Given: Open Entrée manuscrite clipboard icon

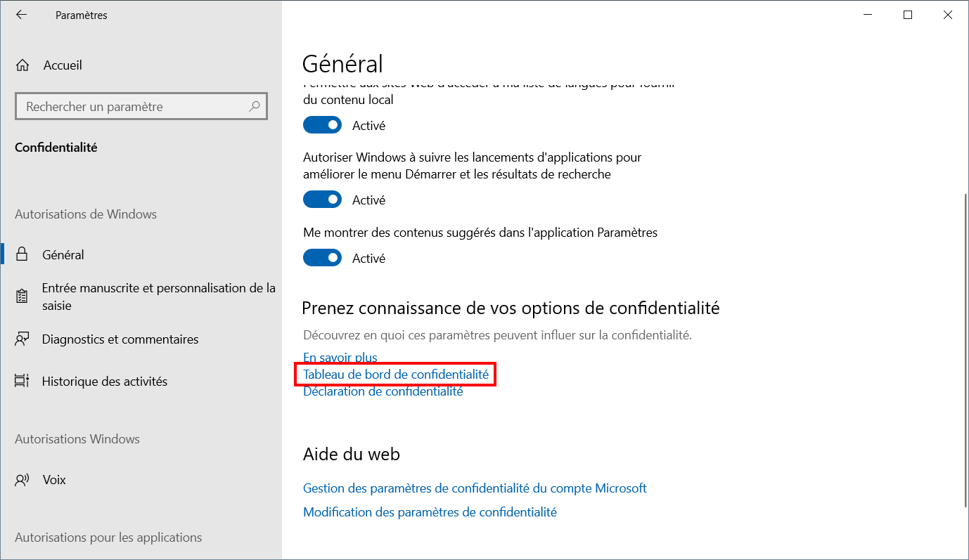Looking at the screenshot, I should point(23,297).
